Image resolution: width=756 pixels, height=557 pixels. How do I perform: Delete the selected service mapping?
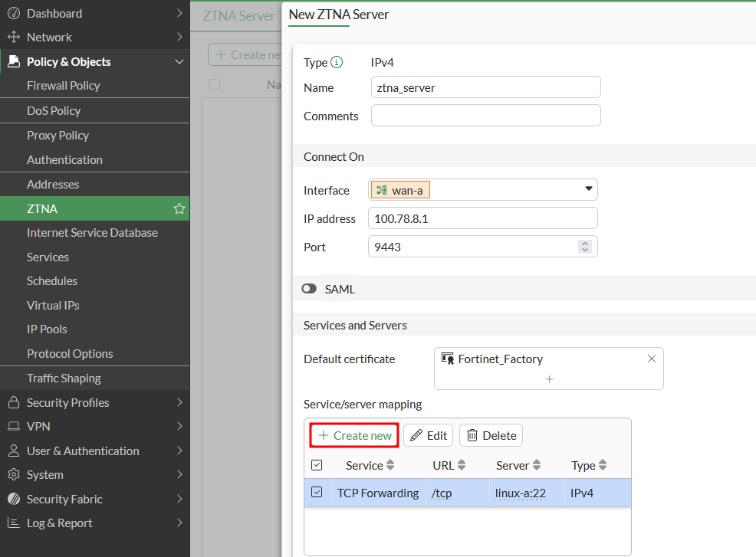tap(491, 435)
